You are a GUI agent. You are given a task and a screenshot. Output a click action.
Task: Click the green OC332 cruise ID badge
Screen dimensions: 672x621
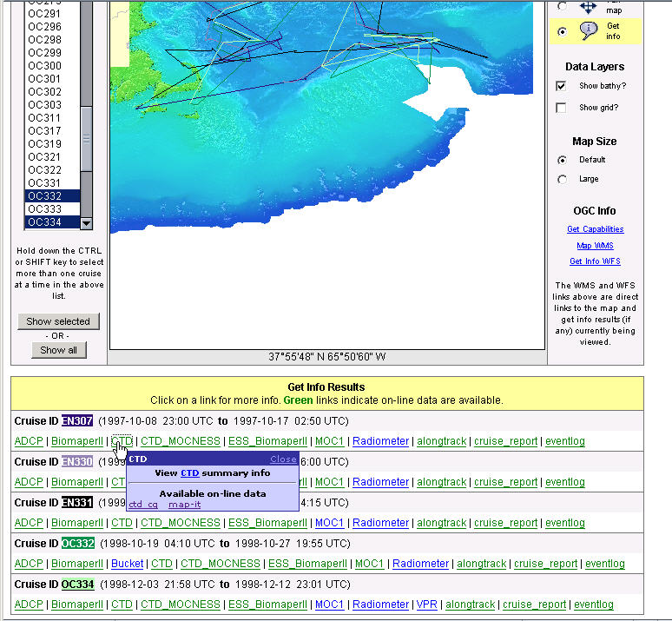[77, 544]
